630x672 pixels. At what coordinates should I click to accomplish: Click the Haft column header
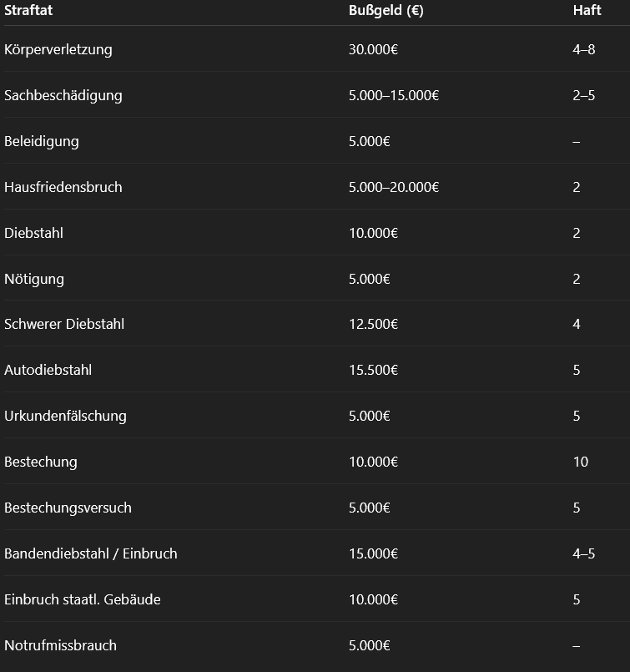point(587,11)
